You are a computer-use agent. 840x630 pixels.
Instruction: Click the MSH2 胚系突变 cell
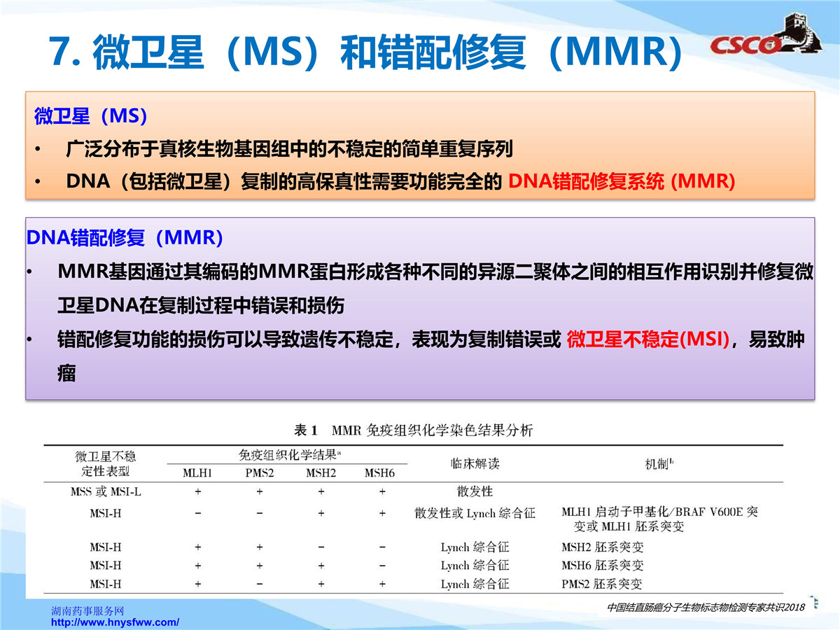602,547
